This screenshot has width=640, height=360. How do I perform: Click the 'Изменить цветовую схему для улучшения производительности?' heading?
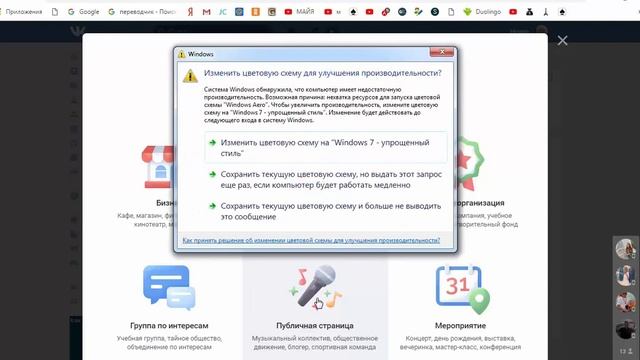point(322,73)
